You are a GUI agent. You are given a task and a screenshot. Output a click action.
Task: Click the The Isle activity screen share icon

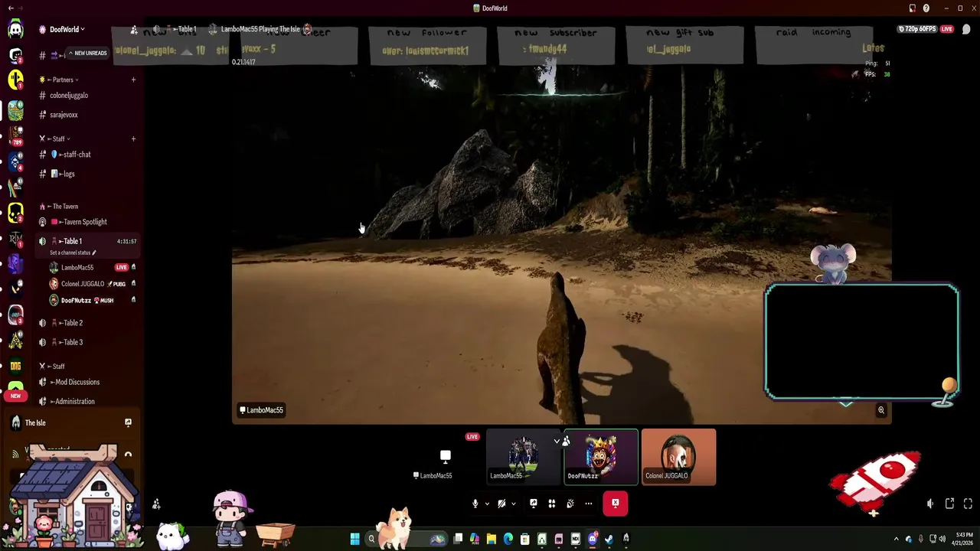tap(128, 422)
